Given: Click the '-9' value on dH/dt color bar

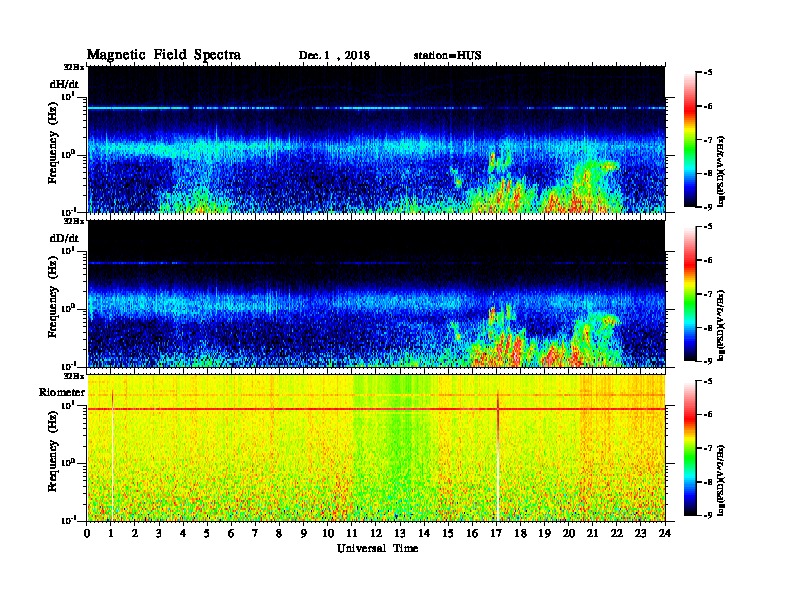Looking at the screenshot, I should point(708,207).
